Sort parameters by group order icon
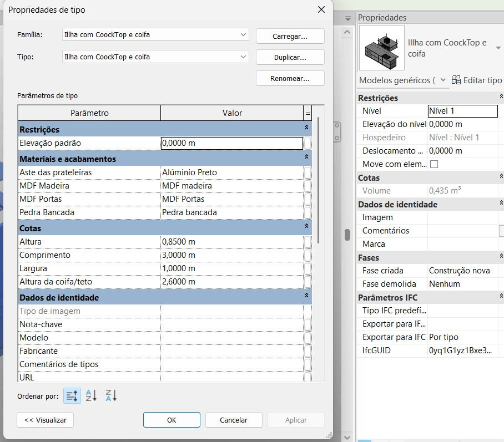The width and height of the screenshot is (504, 442). tap(72, 396)
